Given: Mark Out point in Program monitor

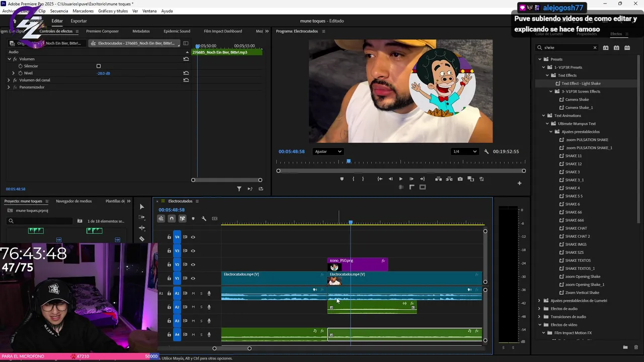Looking at the screenshot, I should (x=363, y=179).
